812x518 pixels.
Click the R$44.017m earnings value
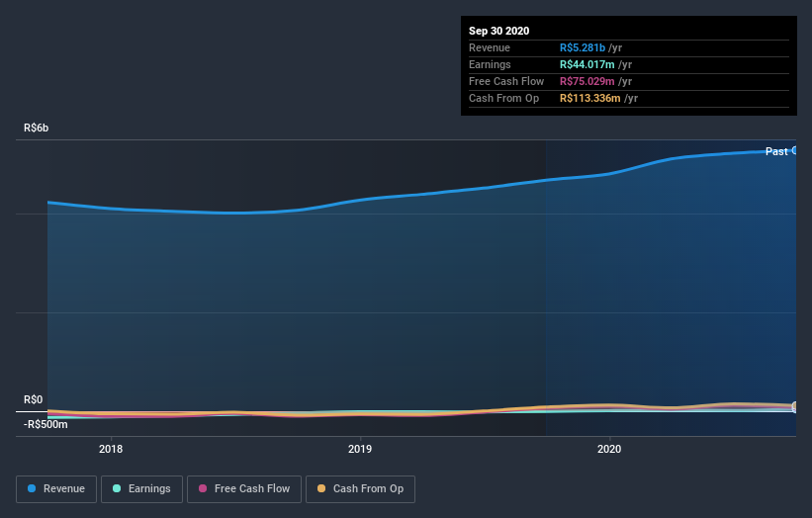(x=586, y=64)
